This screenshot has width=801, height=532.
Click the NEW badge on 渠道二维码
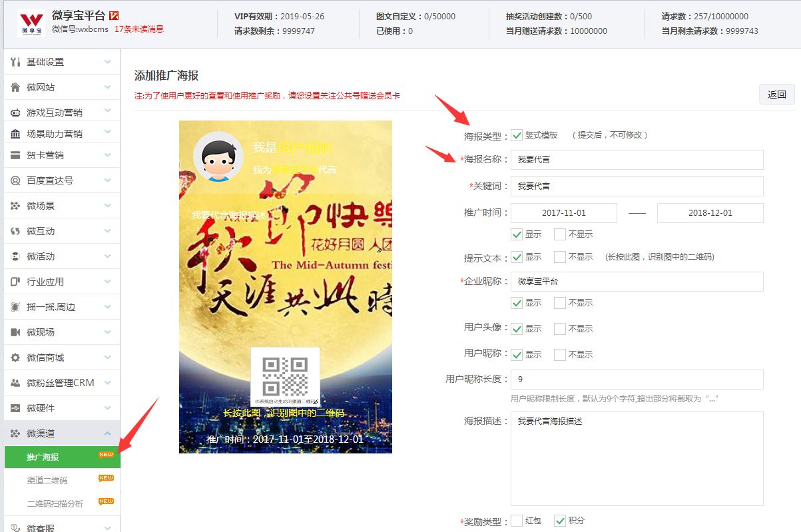point(106,478)
